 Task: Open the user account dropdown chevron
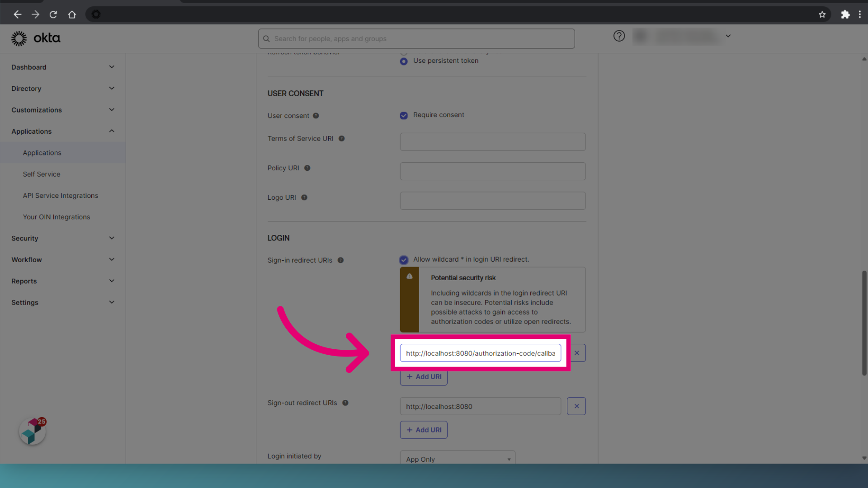click(728, 36)
